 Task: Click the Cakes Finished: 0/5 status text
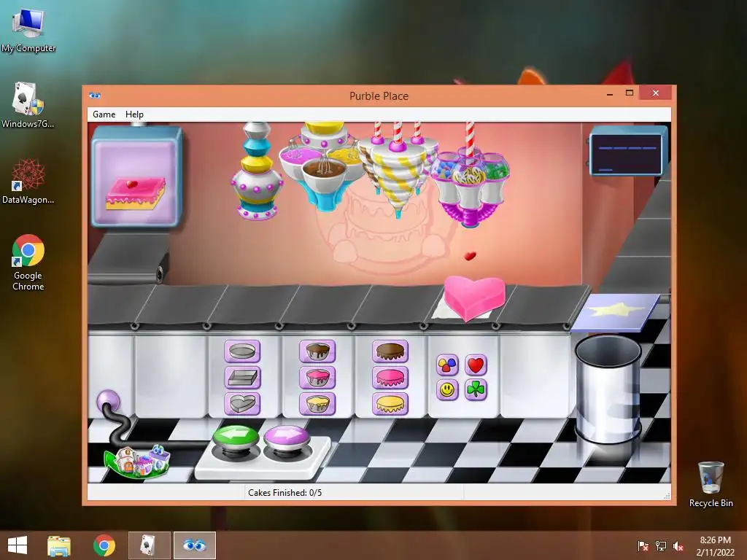pyautogui.click(x=285, y=493)
